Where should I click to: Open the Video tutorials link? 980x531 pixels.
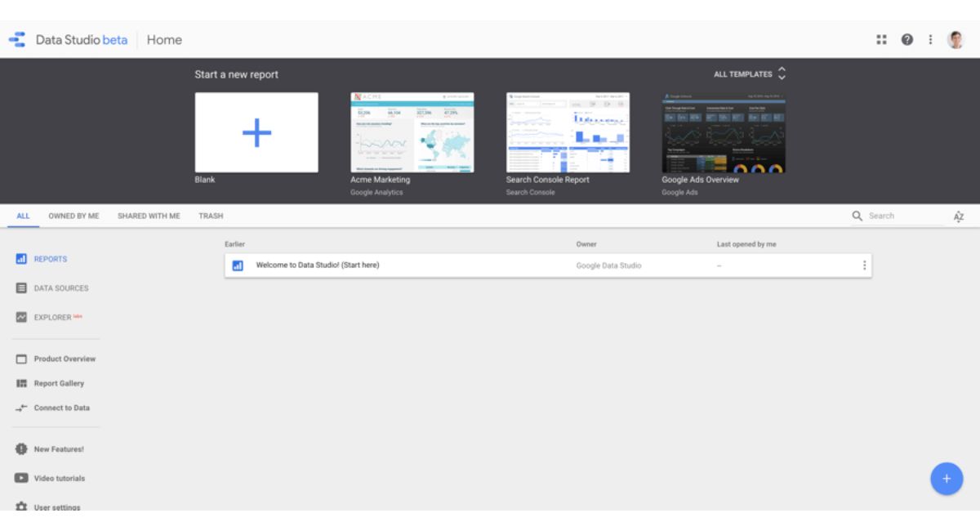click(60, 478)
